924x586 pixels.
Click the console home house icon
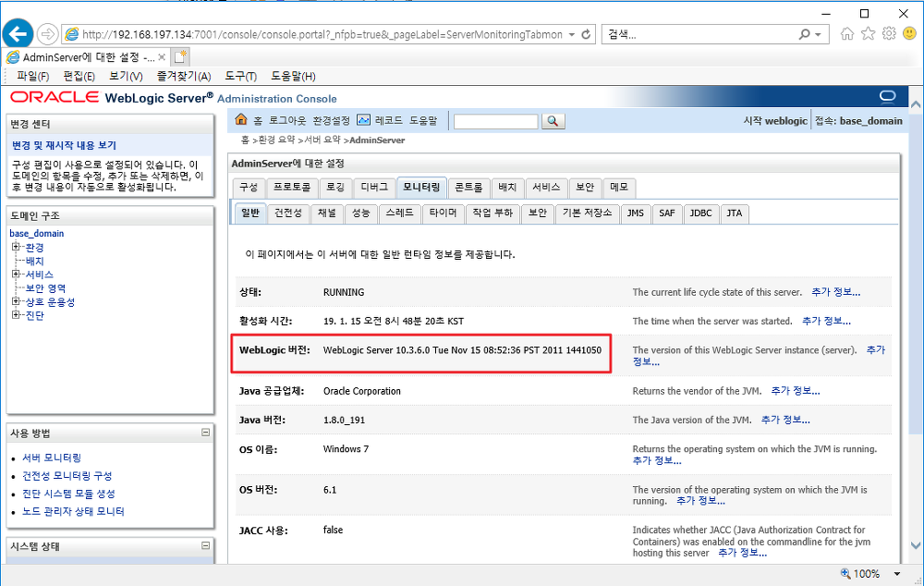coord(241,119)
